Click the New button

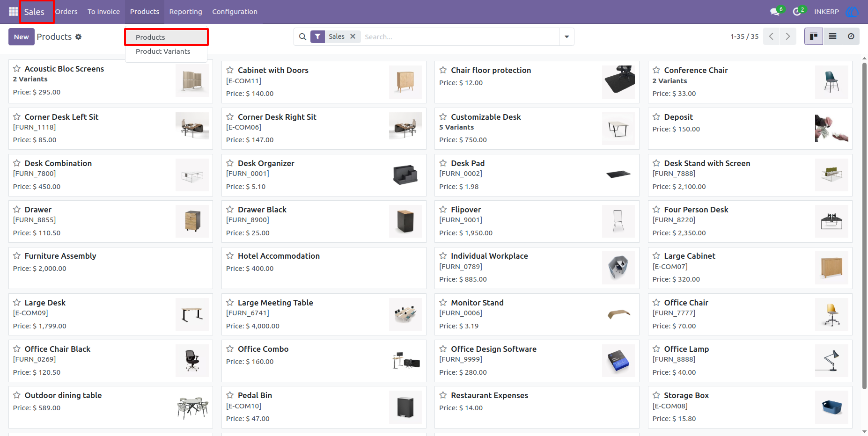click(22, 36)
